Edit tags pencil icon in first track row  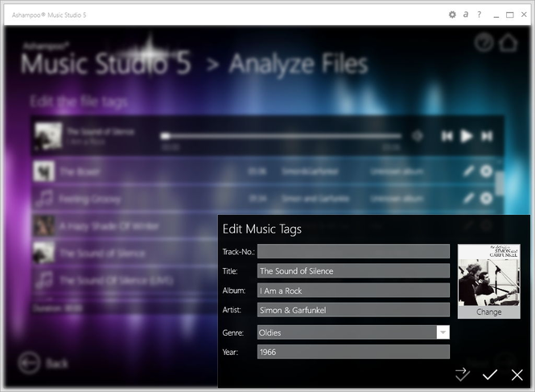(x=469, y=171)
